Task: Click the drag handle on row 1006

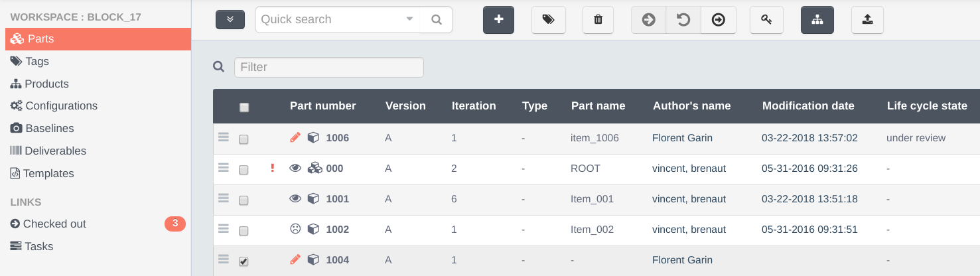Action: point(224,137)
